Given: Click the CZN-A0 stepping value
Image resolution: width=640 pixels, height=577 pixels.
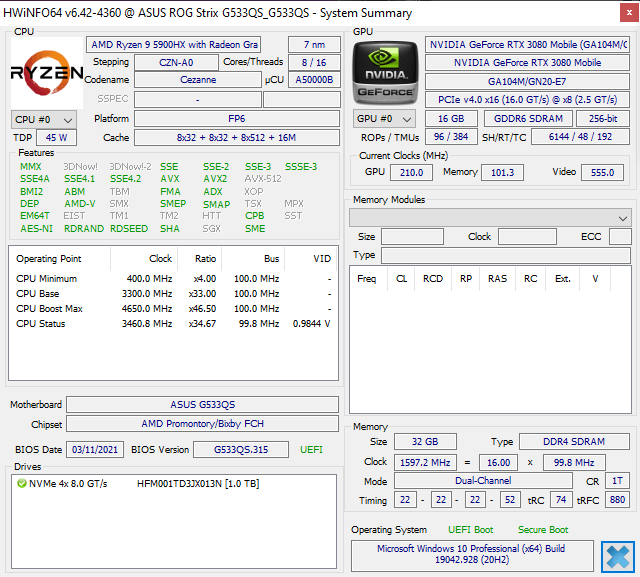Looking at the screenshot, I should (176, 62).
